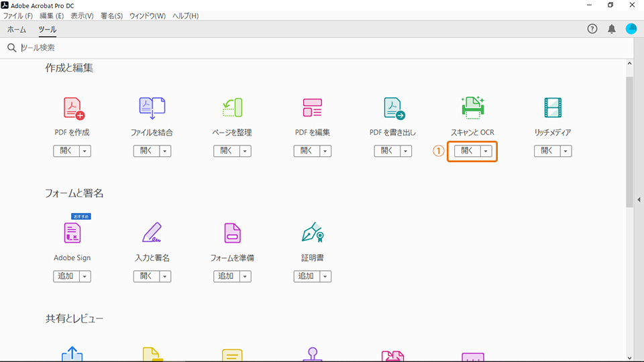Viewport: 644px width, 362px height.
Task: Click the 作成と編集 section heading
Action: (69, 68)
